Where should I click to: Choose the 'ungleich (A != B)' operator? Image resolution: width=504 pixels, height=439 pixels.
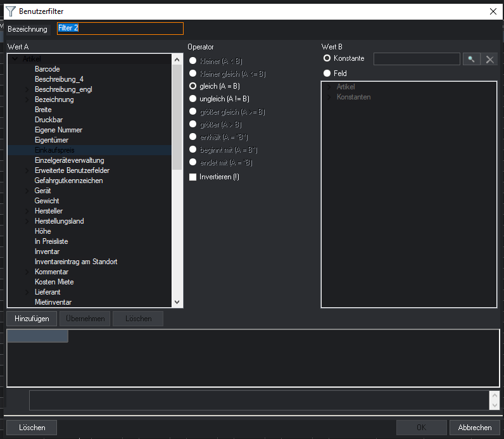pos(193,98)
